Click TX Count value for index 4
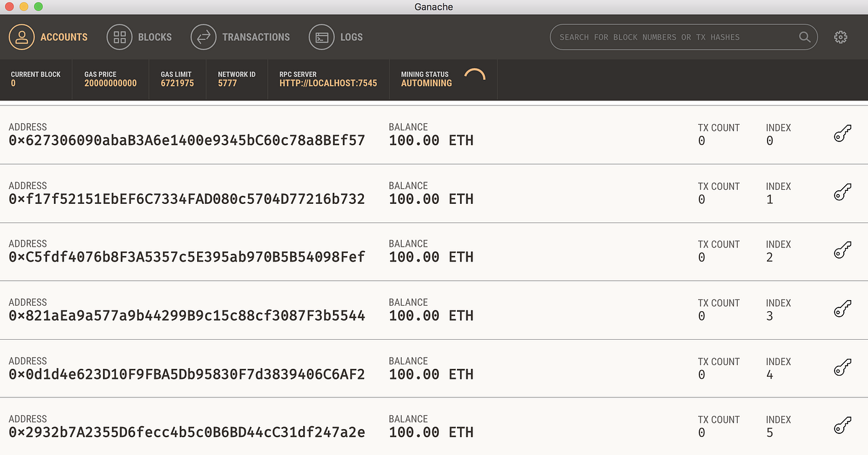 click(702, 374)
